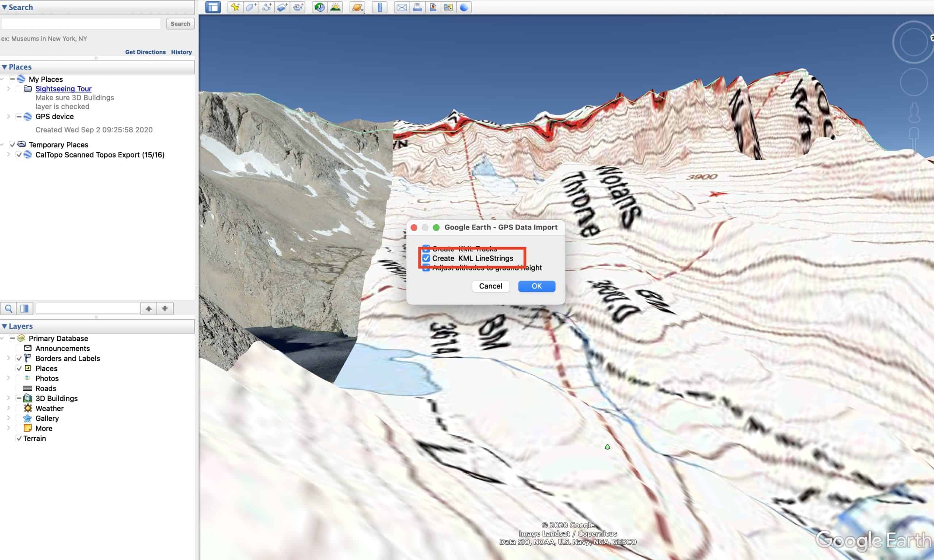Viewport: 934px width, 560px height.
Task: Move selected place up with arrow
Action: (x=149, y=308)
